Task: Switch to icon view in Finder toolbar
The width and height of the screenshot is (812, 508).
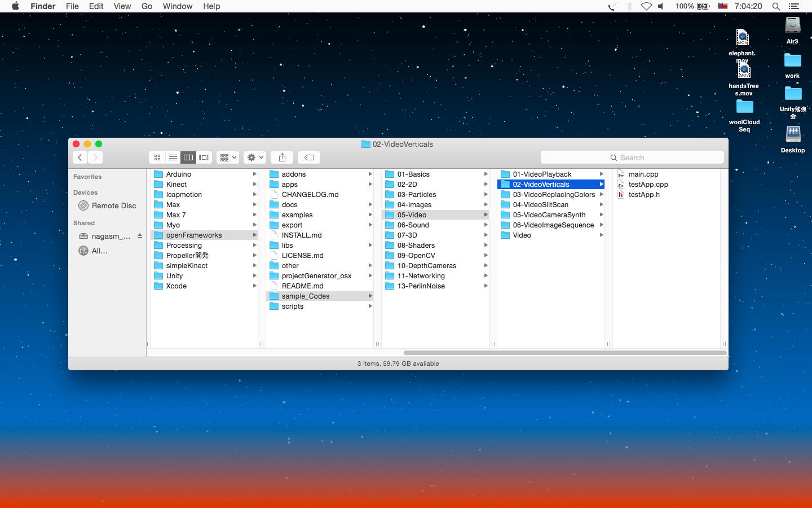Action: pyautogui.click(x=157, y=157)
